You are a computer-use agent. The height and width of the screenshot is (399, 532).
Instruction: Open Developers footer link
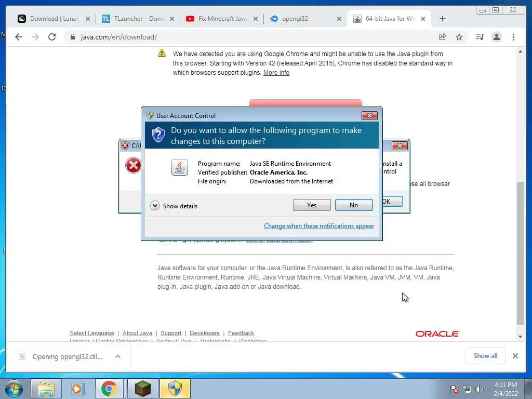pyautogui.click(x=205, y=333)
